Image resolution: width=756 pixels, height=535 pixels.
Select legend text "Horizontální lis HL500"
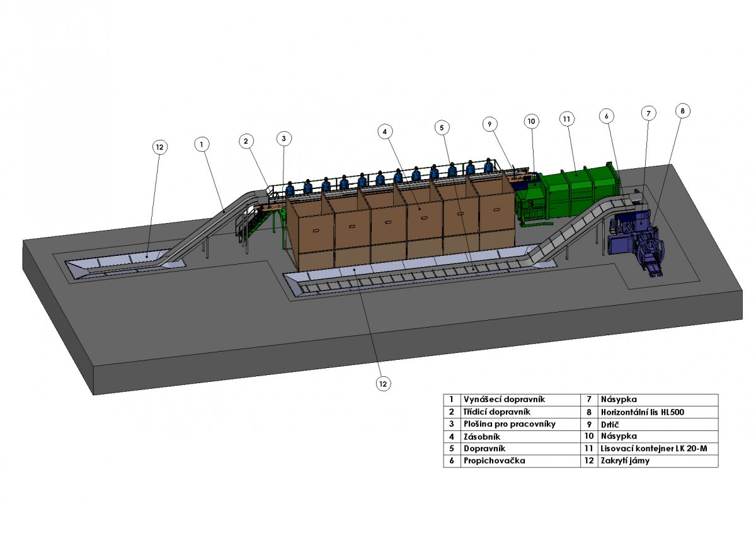pos(643,412)
